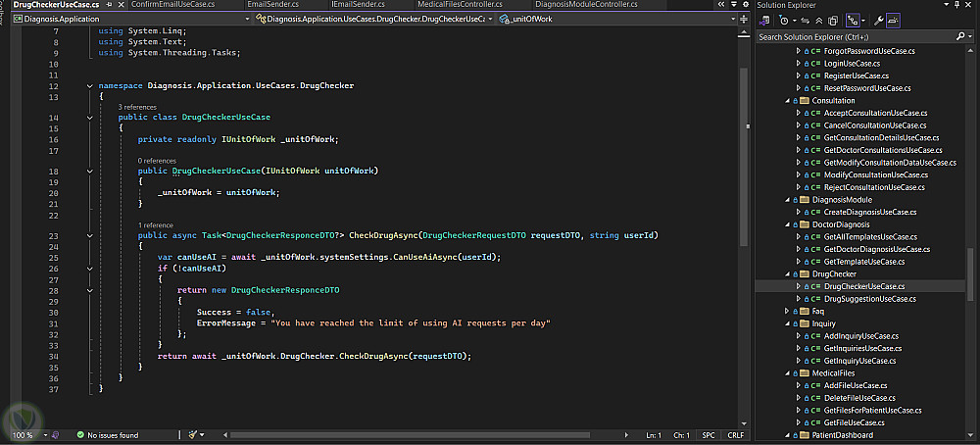Image resolution: width=980 pixels, height=445 pixels.
Task: Collapse the DrugChecker folder
Action: click(x=788, y=273)
